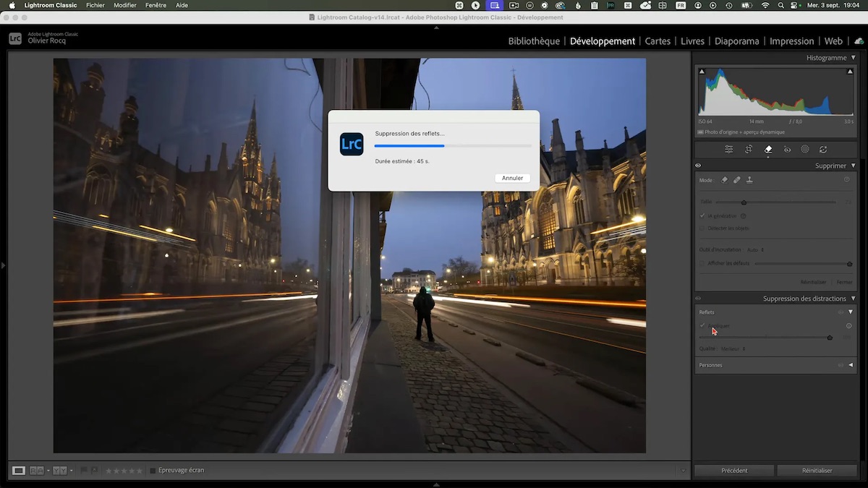Image resolution: width=868 pixels, height=488 pixels.
Task: Set the flag as picked icon
Action: 84,470
